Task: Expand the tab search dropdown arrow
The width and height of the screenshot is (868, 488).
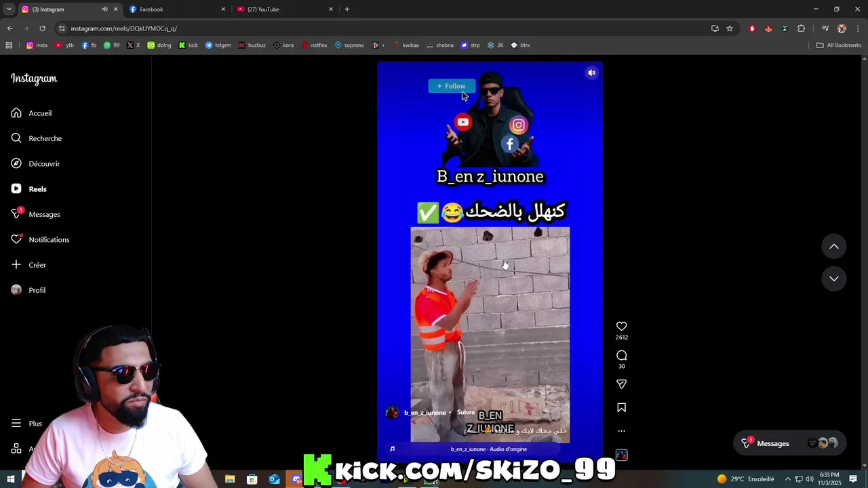Action: point(9,9)
